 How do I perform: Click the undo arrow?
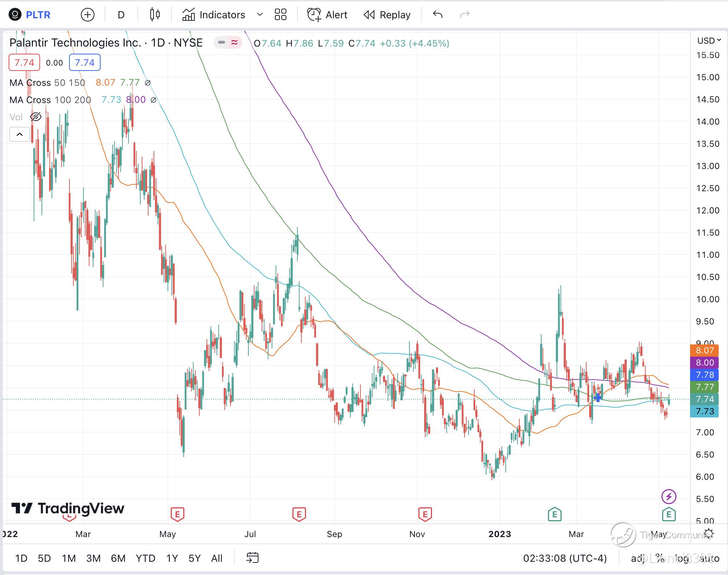click(438, 15)
